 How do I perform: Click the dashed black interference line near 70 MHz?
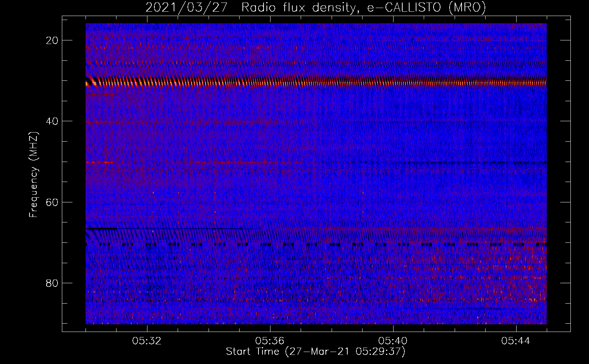tap(316, 244)
